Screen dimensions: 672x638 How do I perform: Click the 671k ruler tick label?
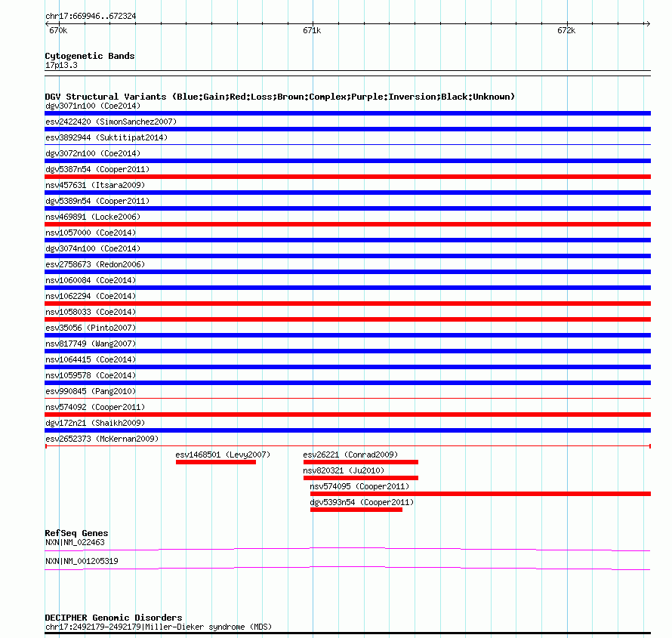pos(312,30)
